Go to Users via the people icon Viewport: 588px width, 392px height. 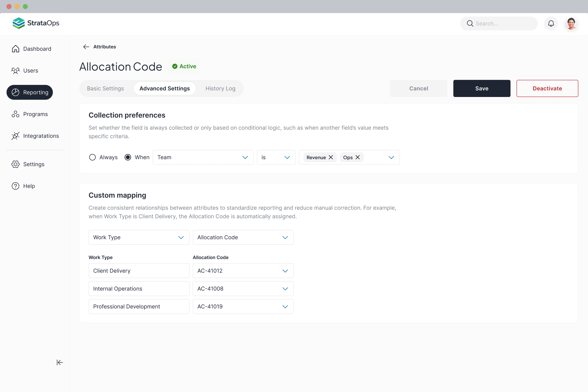pyautogui.click(x=16, y=70)
